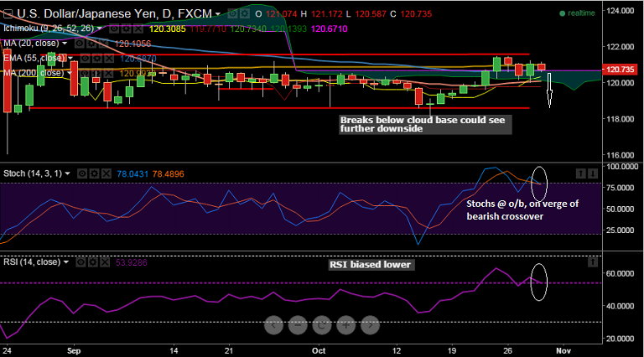This screenshot has height=357, width=644.
Task: Click the RSI (14, close) indicator label
Action: pos(32,261)
